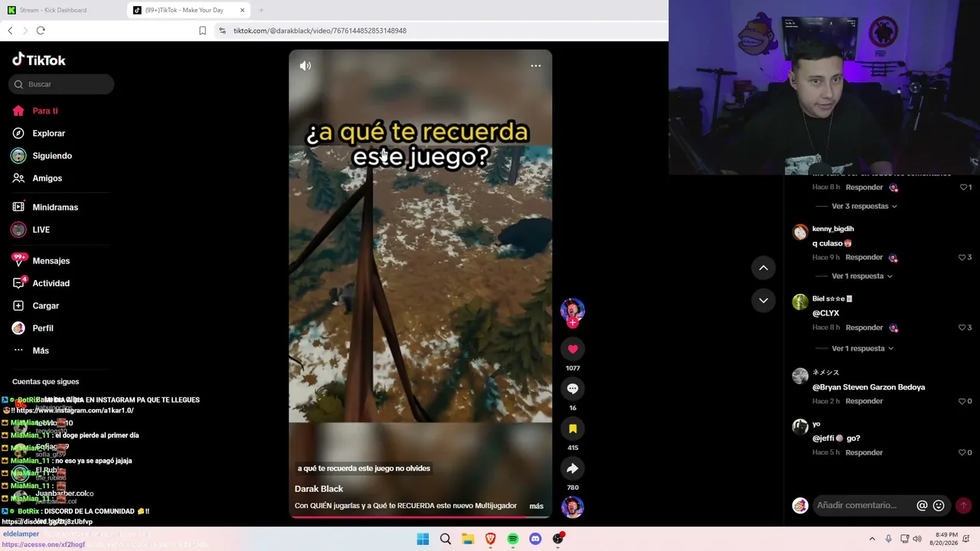Click the @Bryan Steven Garzon Bedoya mention

click(x=868, y=387)
